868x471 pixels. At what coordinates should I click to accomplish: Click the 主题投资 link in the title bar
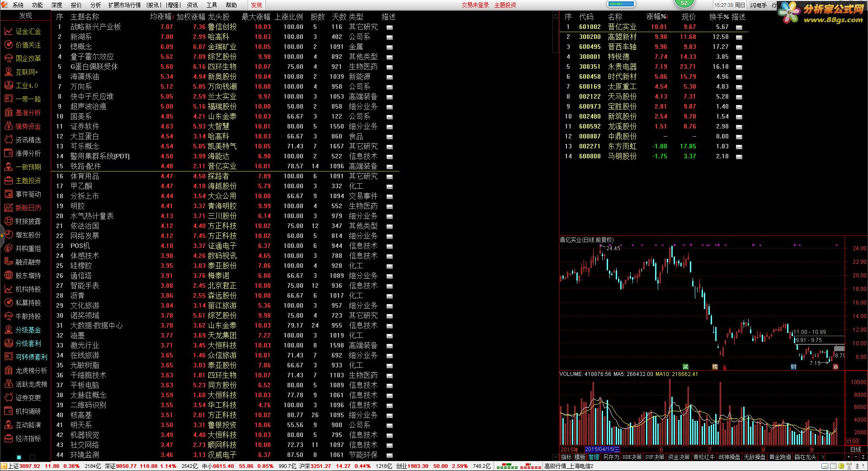coord(505,5)
